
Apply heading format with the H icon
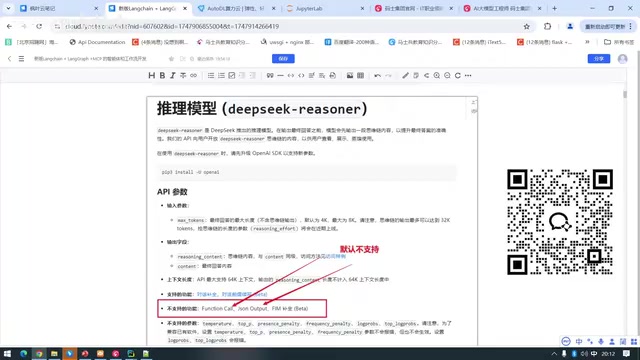coord(151,76)
